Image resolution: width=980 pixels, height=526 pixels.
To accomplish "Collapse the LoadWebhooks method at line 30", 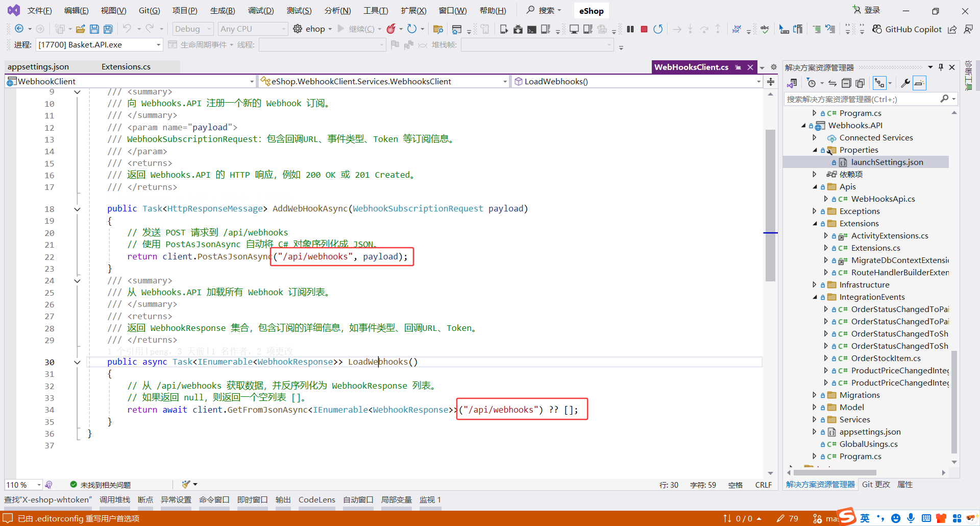I will (77, 362).
